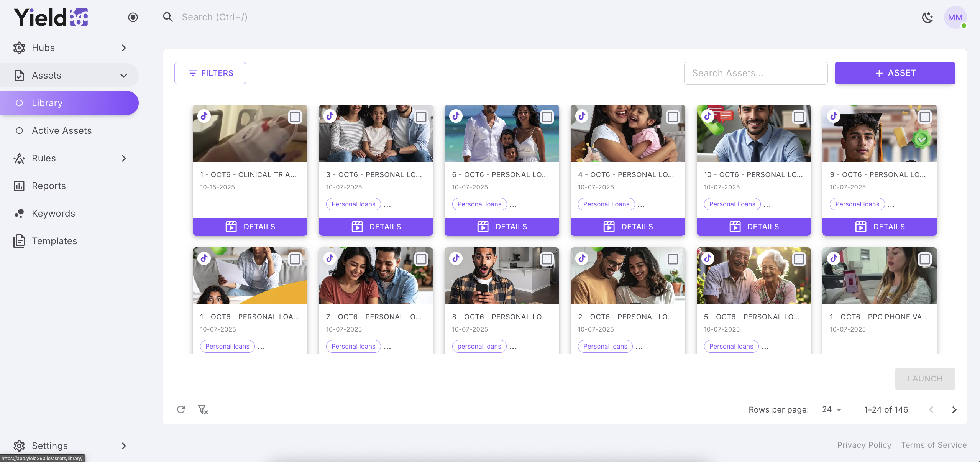
Task: Tick checkbox on 8 - OCT6 asset card
Action: click(547, 259)
